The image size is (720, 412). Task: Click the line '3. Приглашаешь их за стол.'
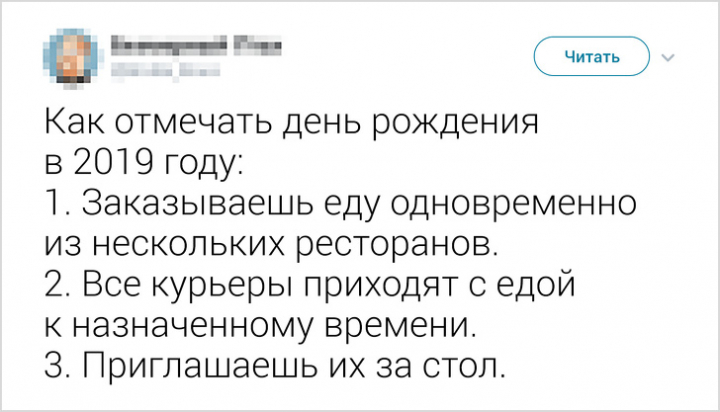click(x=275, y=367)
